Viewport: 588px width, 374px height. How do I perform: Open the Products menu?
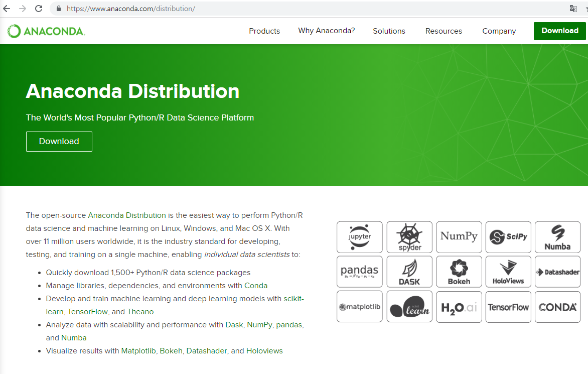(x=264, y=31)
